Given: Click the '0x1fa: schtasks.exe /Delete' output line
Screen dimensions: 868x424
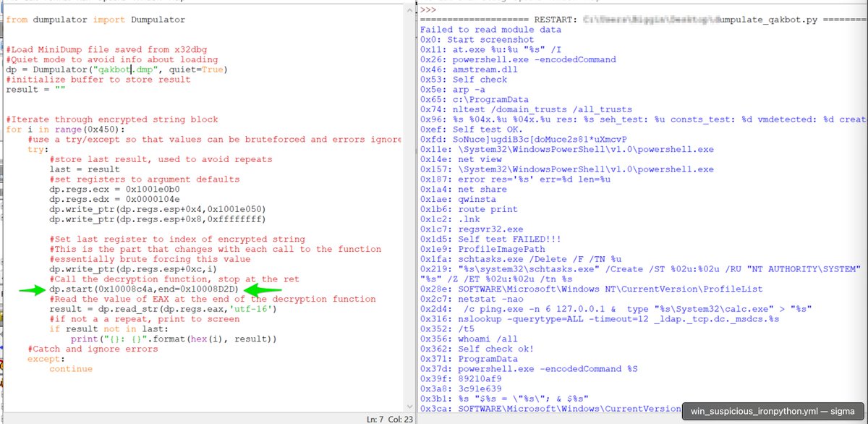Looking at the screenshot, I should tap(521, 258).
